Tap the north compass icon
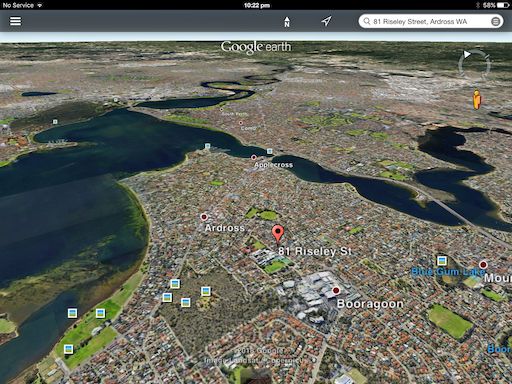 pos(287,22)
